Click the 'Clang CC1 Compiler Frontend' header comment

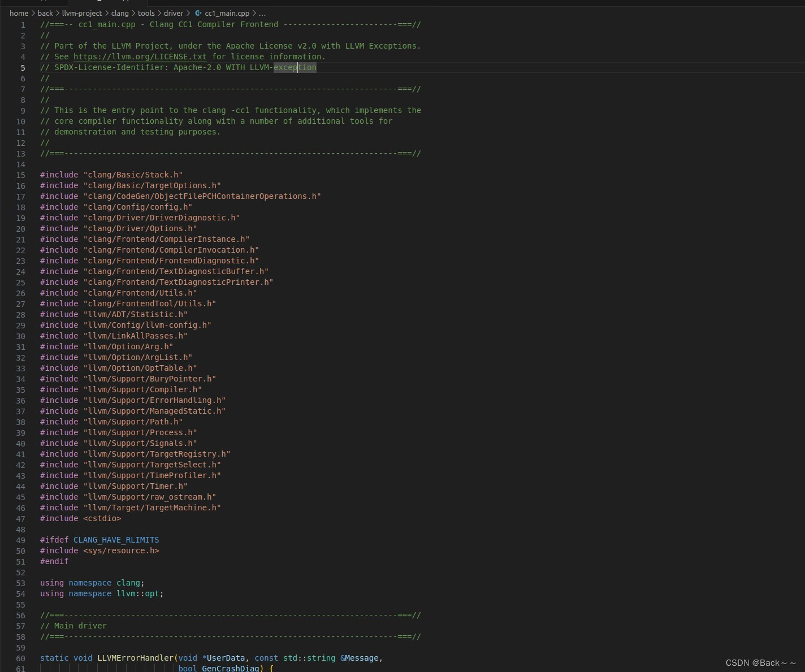214,24
